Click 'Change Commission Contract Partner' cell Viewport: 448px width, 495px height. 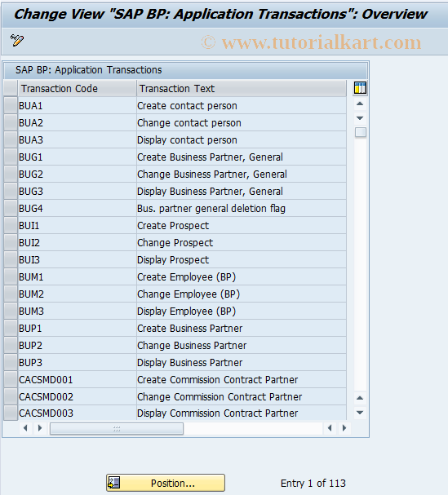click(x=242, y=396)
